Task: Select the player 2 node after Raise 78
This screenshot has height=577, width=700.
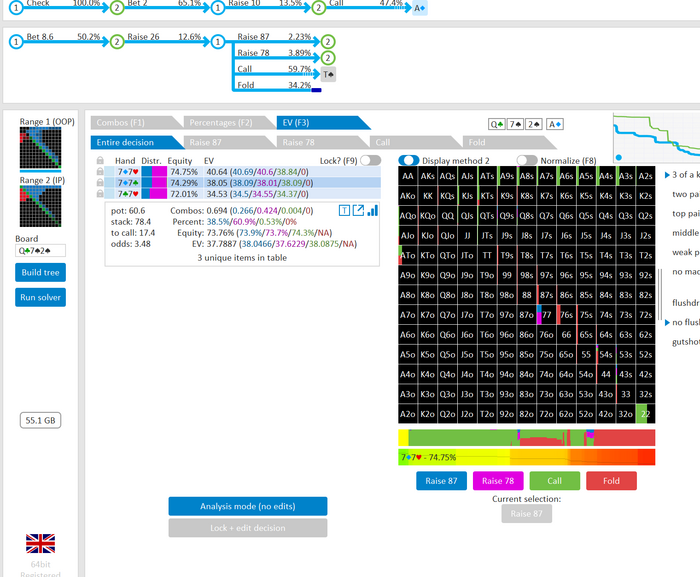Action: pos(328,58)
